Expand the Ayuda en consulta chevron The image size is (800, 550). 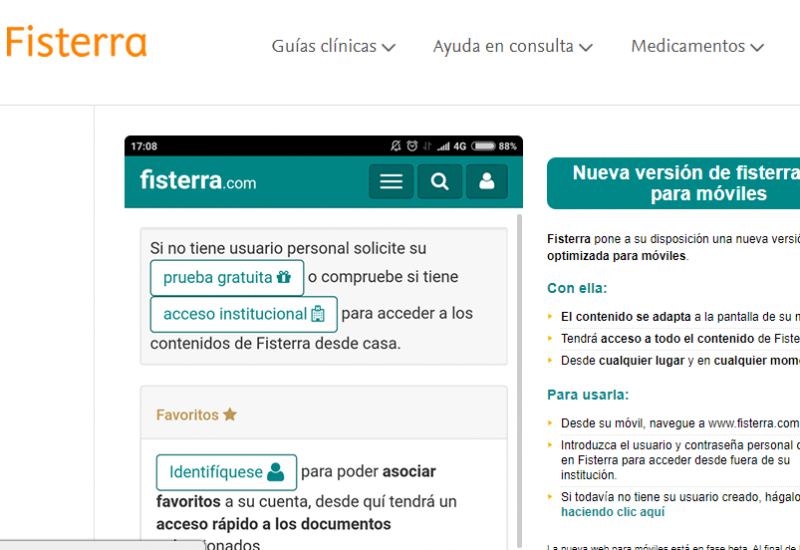point(586,48)
